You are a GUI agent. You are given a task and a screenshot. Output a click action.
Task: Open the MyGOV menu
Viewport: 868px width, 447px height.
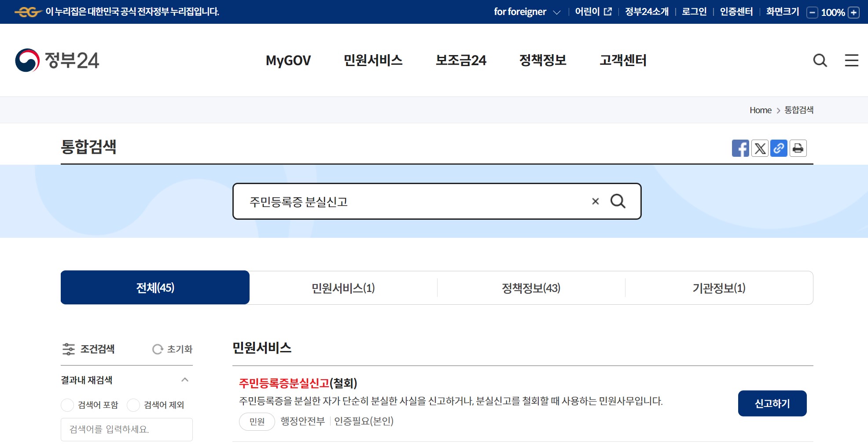click(288, 60)
